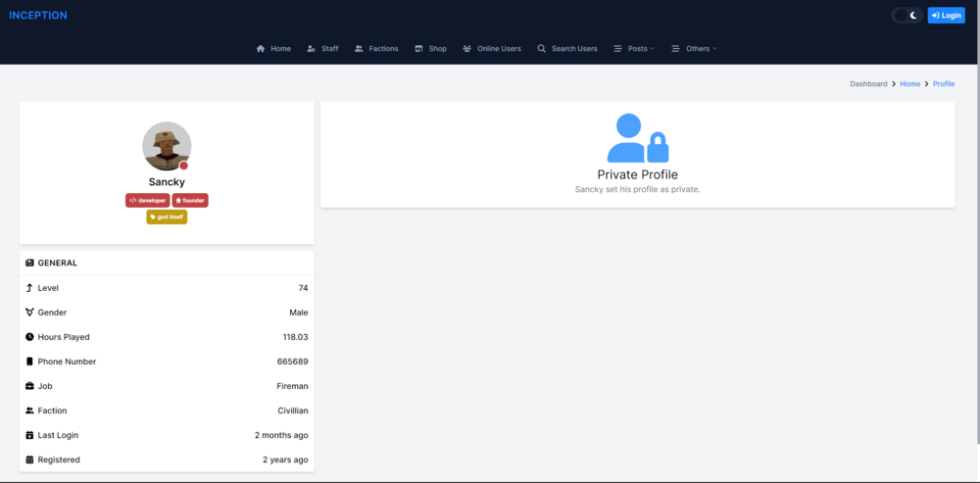Open the Staff menu item
Image resolution: width=980 pixels, height=483 pixels.
pyautogui.click(x=323, y=49)
